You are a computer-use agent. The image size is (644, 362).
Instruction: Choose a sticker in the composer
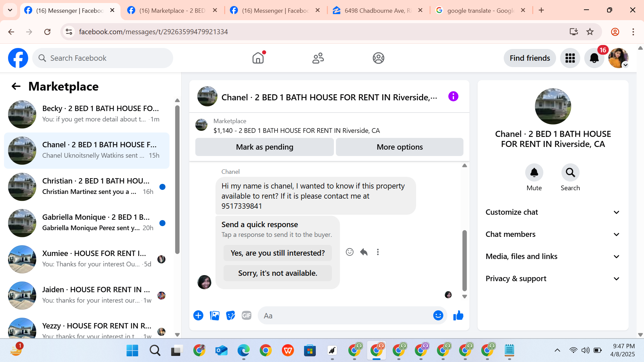[231, 315]
